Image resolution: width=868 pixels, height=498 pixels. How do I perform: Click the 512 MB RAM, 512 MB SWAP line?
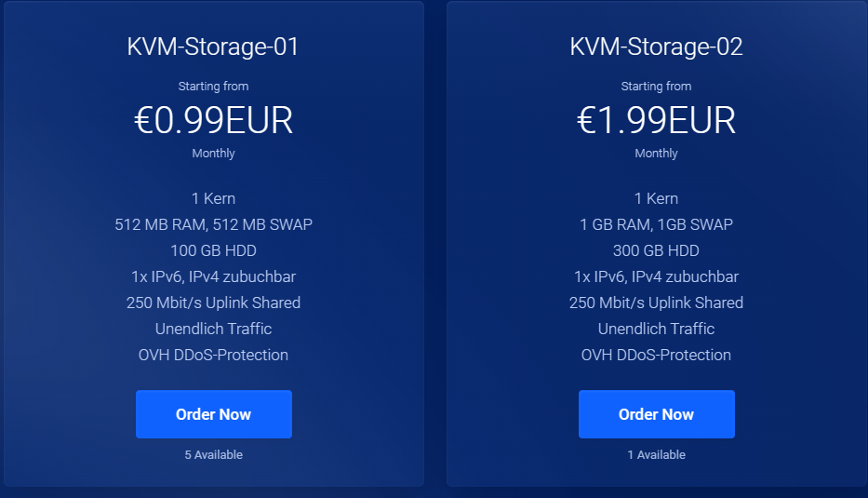(213, 224)
